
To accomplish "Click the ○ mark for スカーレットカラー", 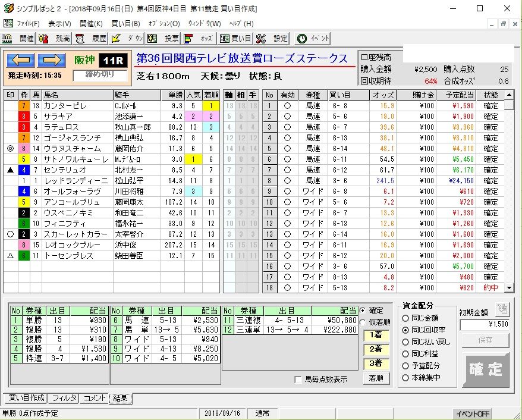I will coord(10,234).
